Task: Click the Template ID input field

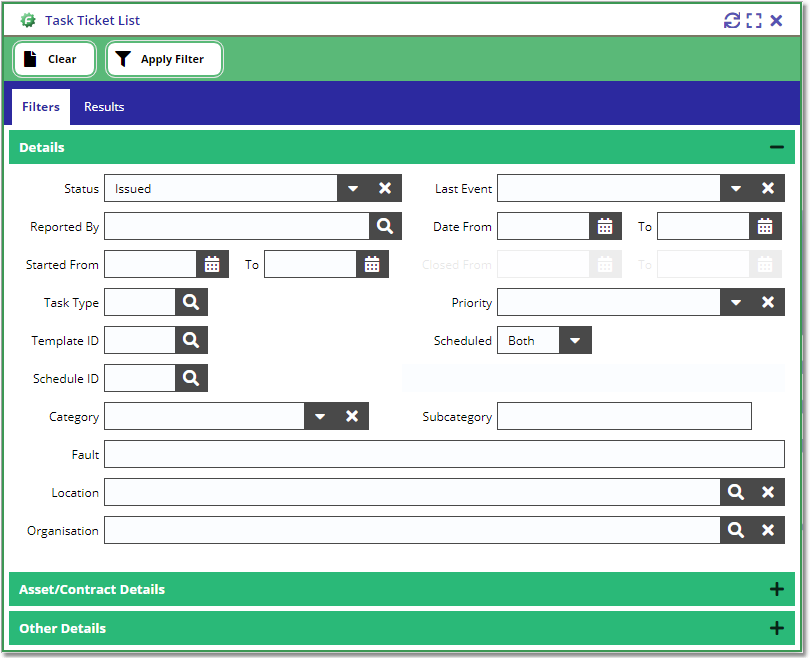Action: [140, 340]
